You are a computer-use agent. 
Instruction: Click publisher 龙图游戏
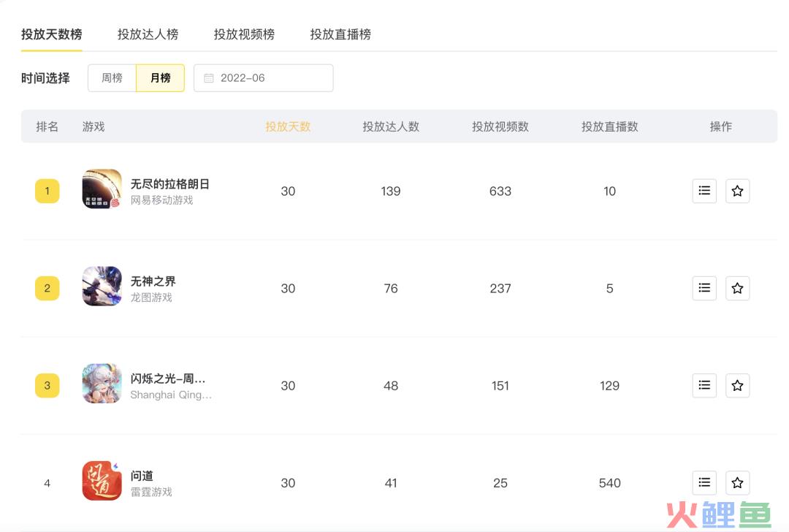(151, 297)
